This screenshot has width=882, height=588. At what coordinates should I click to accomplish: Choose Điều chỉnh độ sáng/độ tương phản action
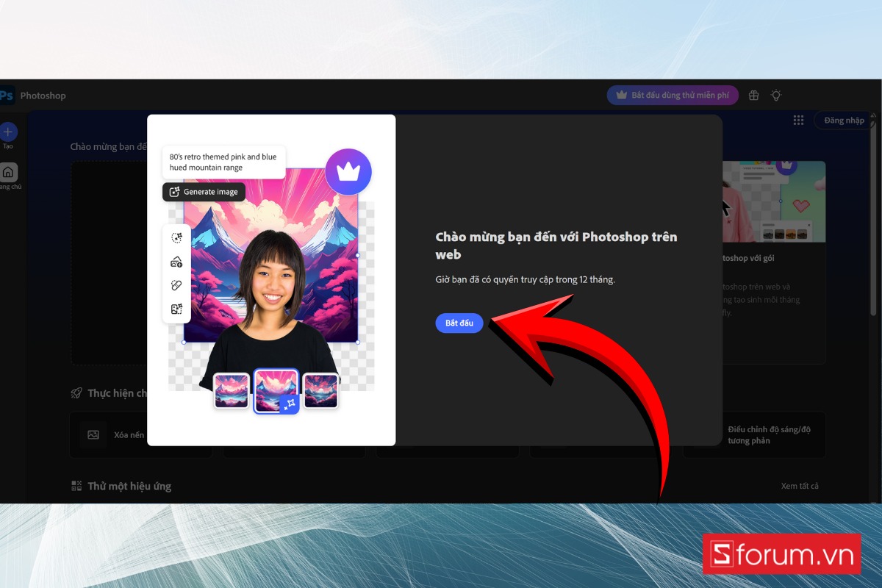[755, 434]
